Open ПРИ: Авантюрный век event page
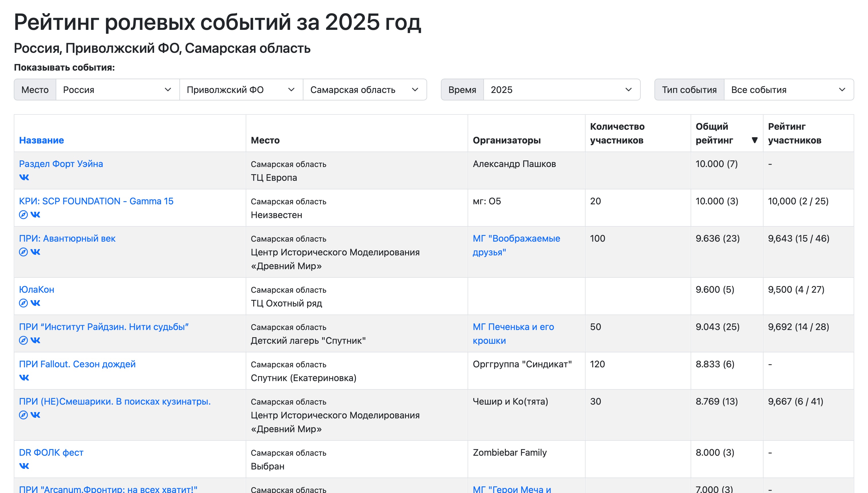868x493 pixels. pos(67,238)
